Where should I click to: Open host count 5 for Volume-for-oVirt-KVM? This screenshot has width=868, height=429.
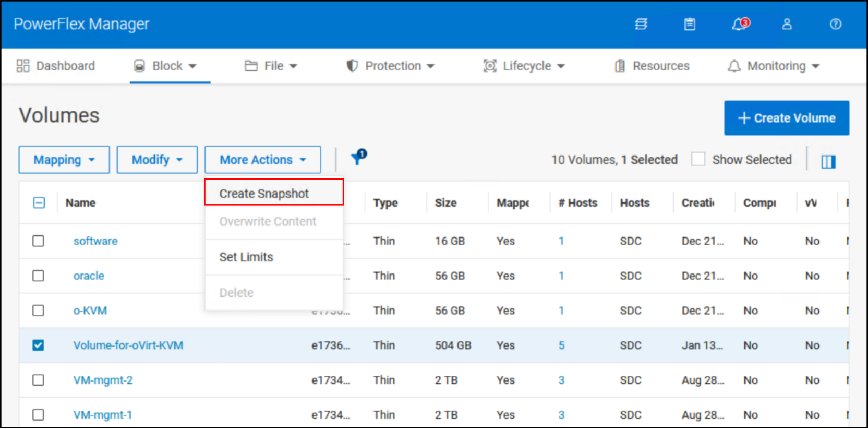click(x=562, y=345)
